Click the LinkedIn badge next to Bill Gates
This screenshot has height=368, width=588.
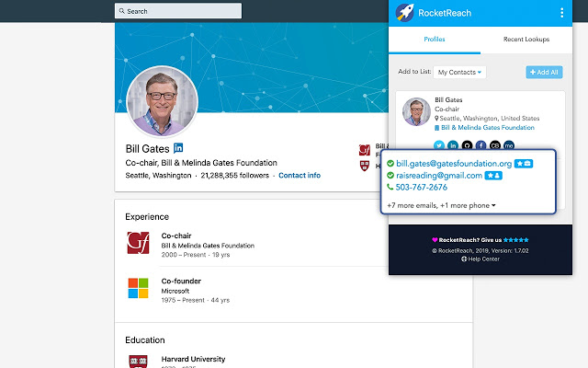point(178,148)
